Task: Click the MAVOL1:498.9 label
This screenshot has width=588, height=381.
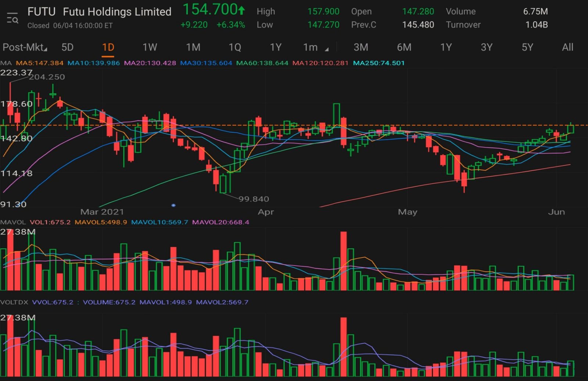Action: click(166, 302)
